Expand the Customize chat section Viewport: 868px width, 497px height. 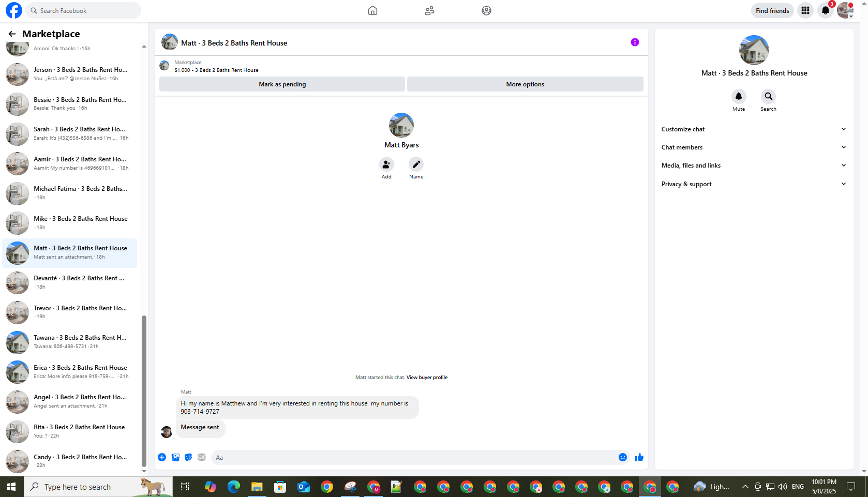(754, 129)
